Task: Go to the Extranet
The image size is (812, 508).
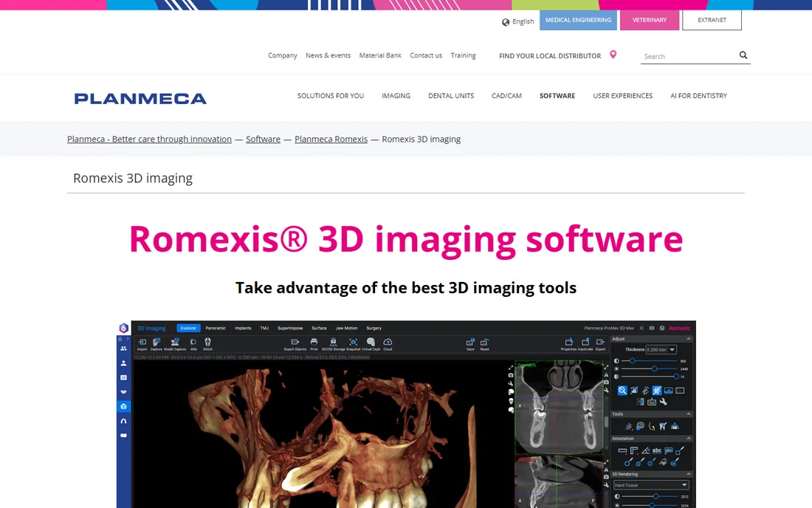Action: click(x=712, y=20)
